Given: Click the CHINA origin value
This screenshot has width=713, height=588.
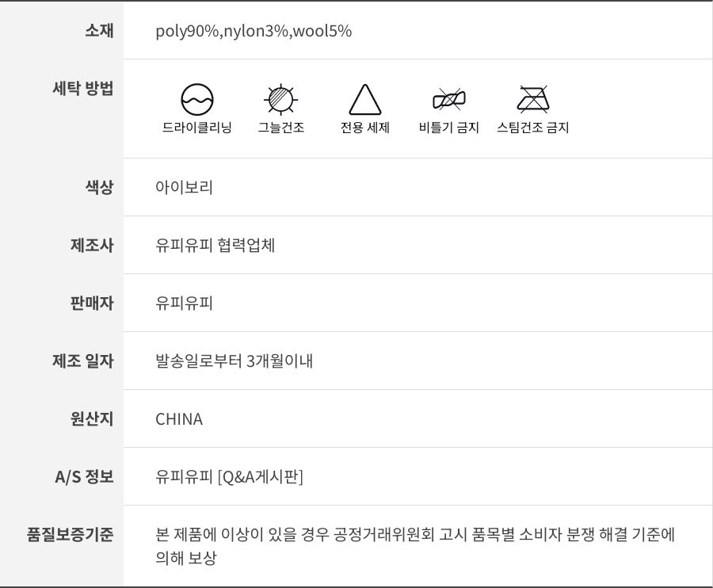Looking at the screenshot, I should coord(179,419).
